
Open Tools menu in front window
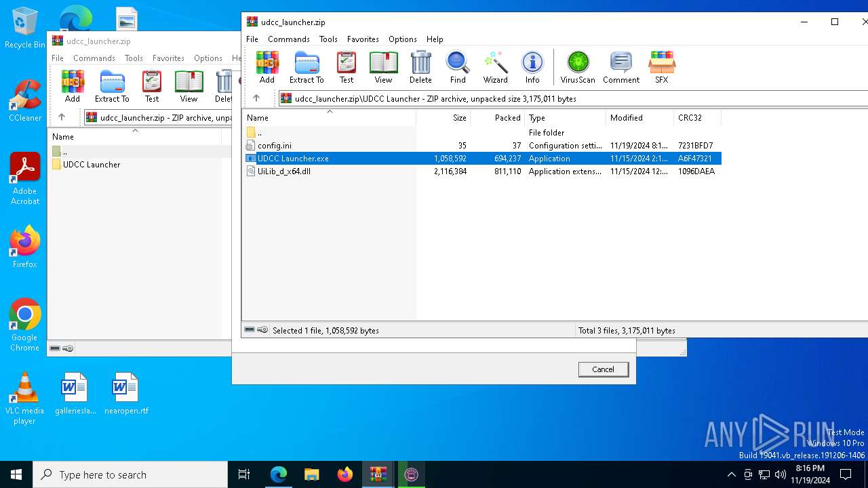coord(328,39)
